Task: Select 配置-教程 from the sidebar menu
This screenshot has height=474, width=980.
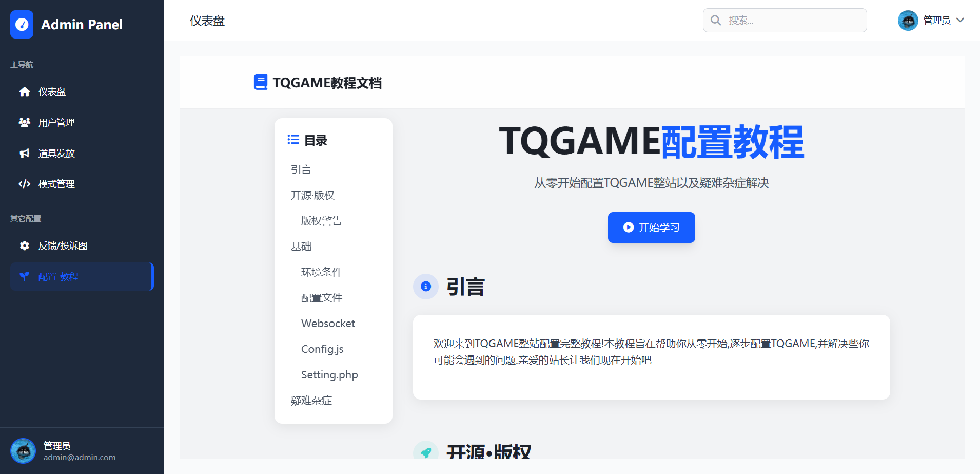Action: pos(57,276)
